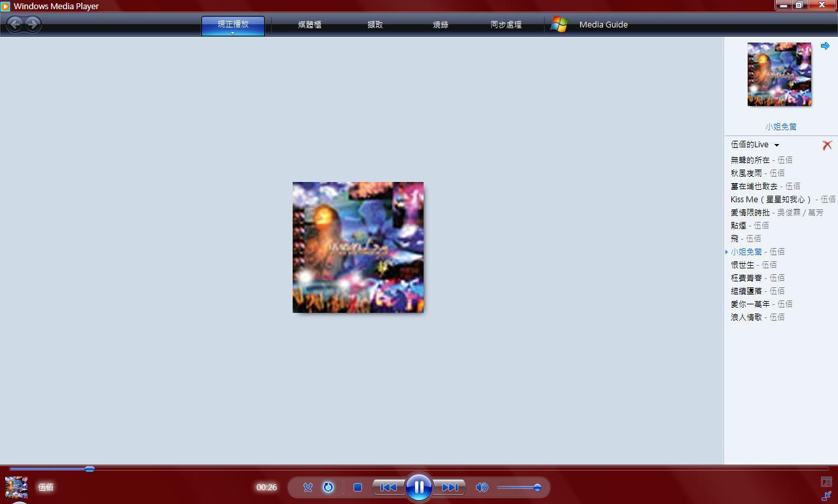Select the third track, below 秋風夜雨
The width and height of the screenshot is (838, 504).
coord(765,186)
